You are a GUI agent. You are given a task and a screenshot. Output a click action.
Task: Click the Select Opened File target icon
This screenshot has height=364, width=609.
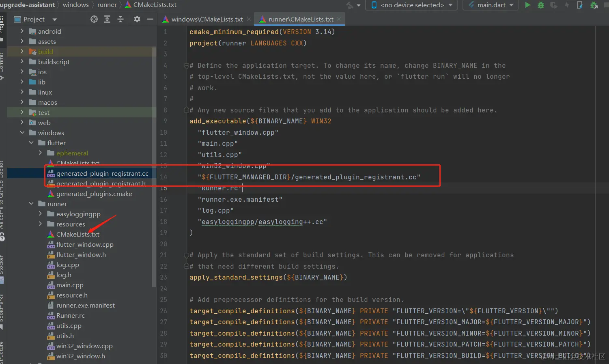coord(94,19)
